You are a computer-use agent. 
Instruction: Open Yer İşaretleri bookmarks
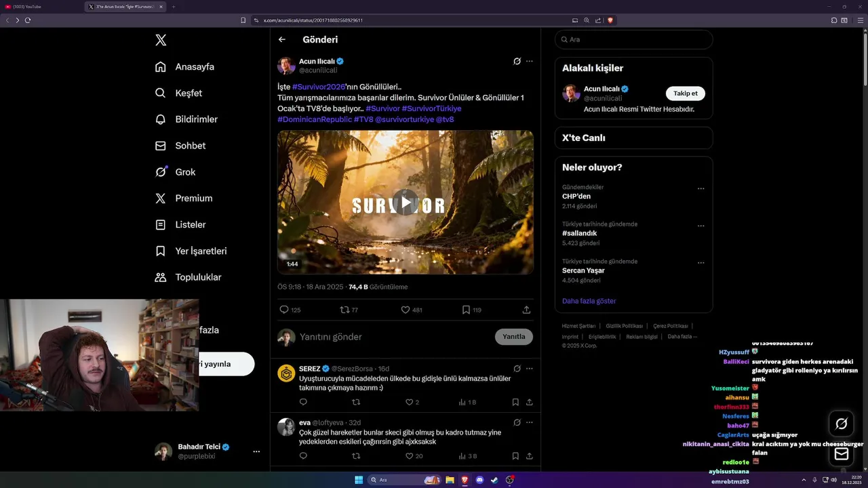(191, 251)
